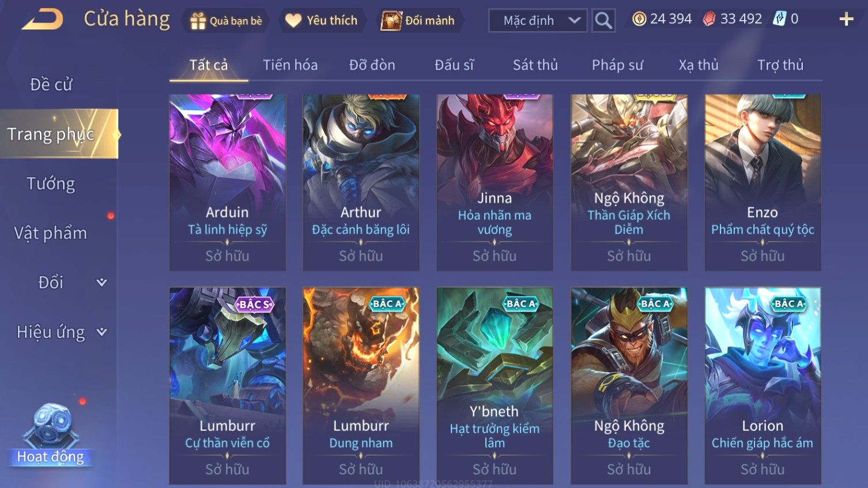Image resolution: width=868 pixels, height=488 pixels.
Task: Tap the plus icon to add currency
Action: pos(846,19)
